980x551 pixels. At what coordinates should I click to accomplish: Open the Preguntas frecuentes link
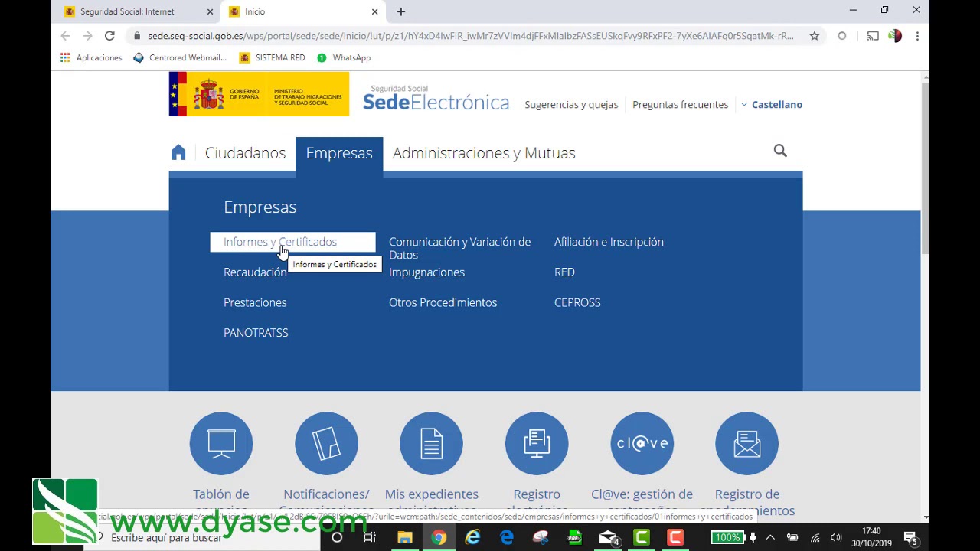680,104
